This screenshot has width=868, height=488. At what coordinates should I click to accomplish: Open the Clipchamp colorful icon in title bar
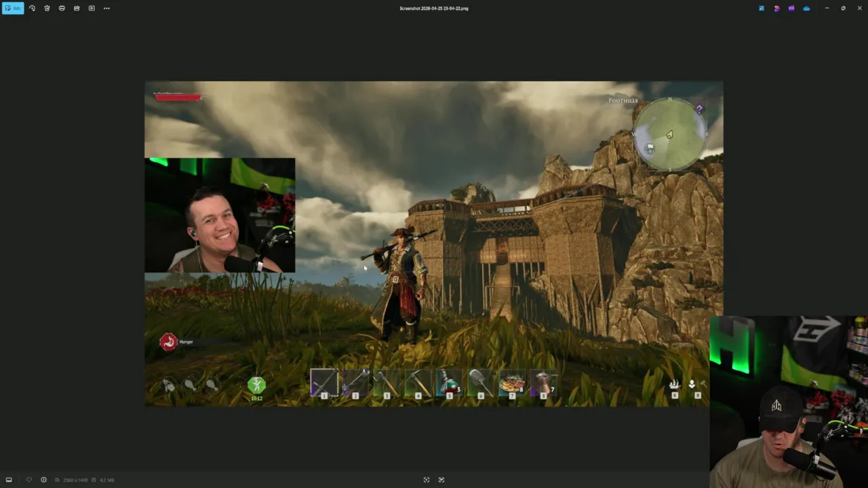click(776, 8)
